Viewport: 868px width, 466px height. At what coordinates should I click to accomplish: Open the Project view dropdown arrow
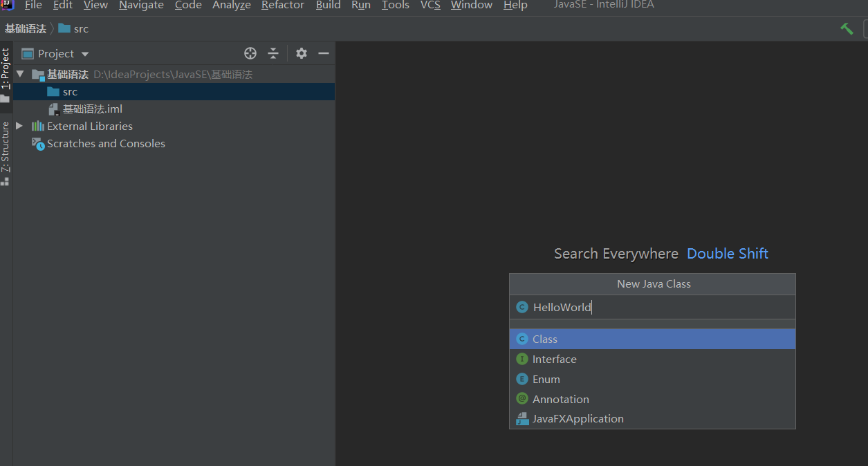(x=85, y=54)
